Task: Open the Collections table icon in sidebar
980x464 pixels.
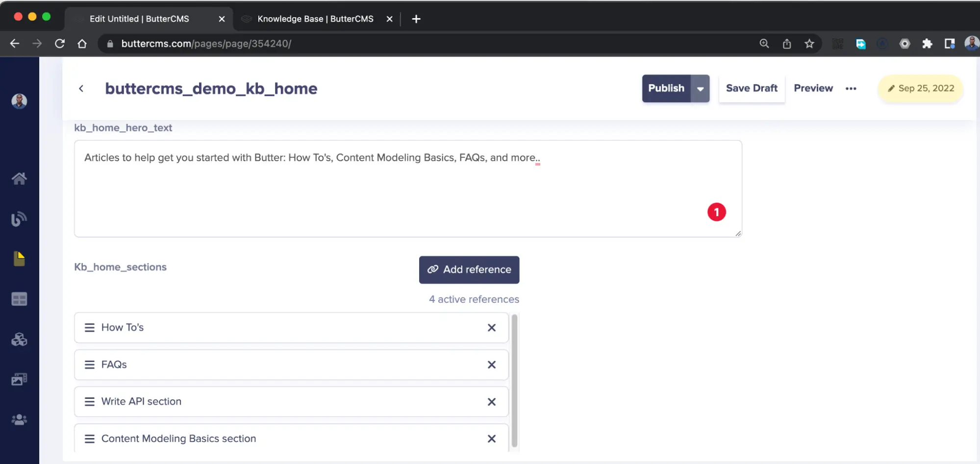Action: [x=19, y=299]
